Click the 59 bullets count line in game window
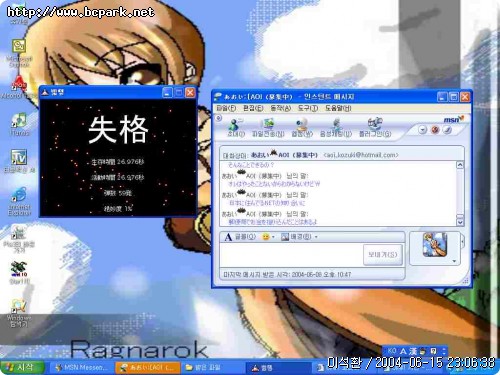 (x=118, y=193)
